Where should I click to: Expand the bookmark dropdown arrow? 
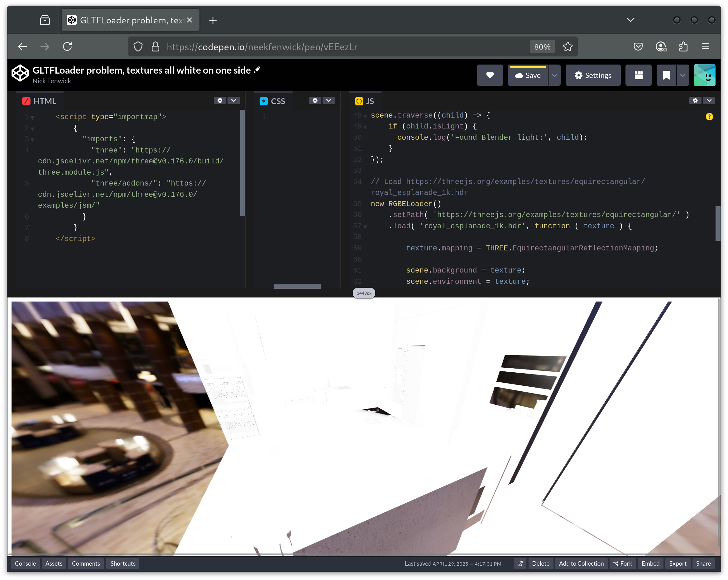tap(683, 75)
